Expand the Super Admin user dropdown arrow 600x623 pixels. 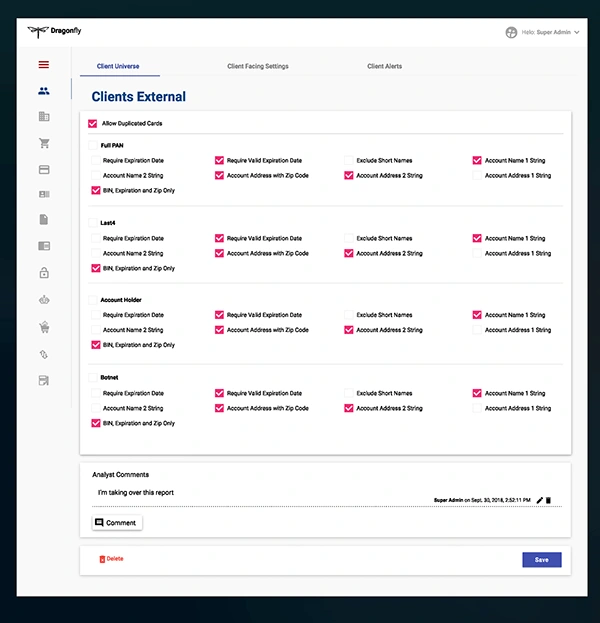[x=577, y=32]
